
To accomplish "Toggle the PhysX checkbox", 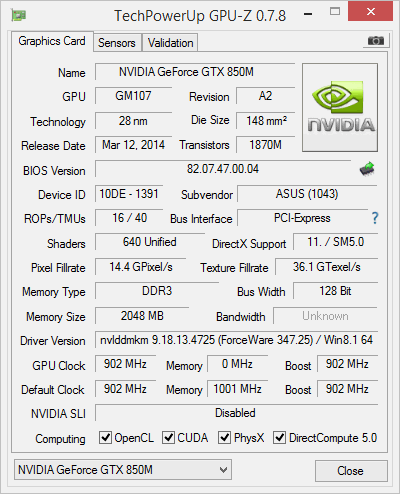I will click(224, 437).
